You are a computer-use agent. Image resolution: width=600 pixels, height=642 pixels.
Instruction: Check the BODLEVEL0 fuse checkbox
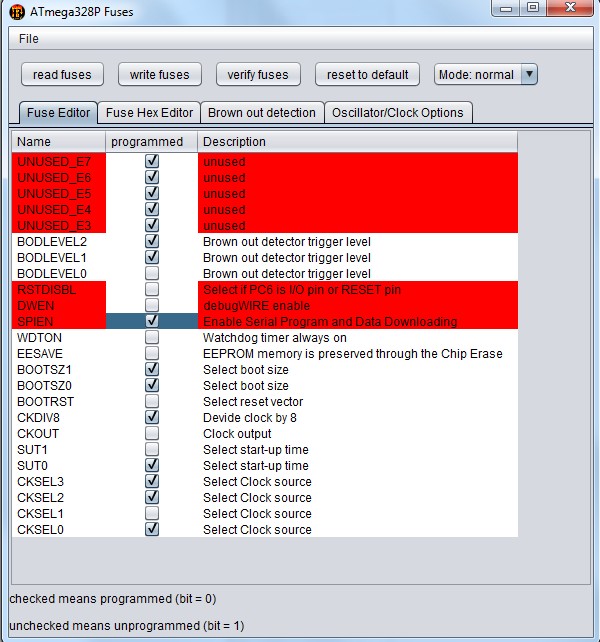coord(152,273)
